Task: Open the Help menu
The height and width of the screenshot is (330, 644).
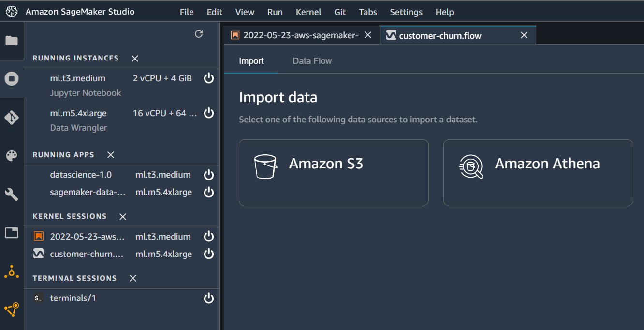Action: 444,12
